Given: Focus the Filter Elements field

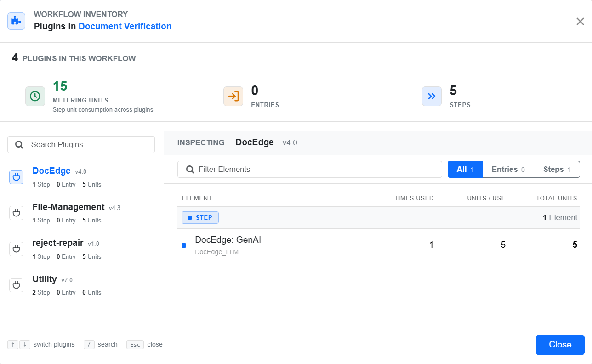Looking at the screenshot, I should (309, 169).
